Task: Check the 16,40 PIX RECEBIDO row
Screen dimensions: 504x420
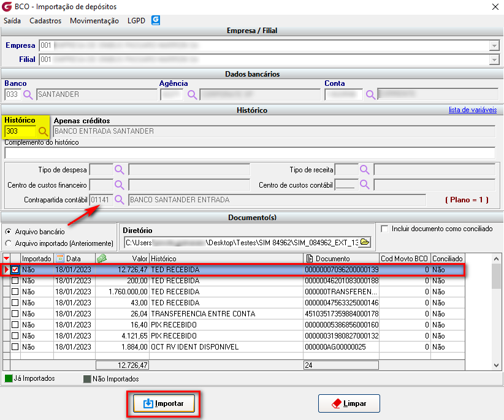Action: point(15,325)
